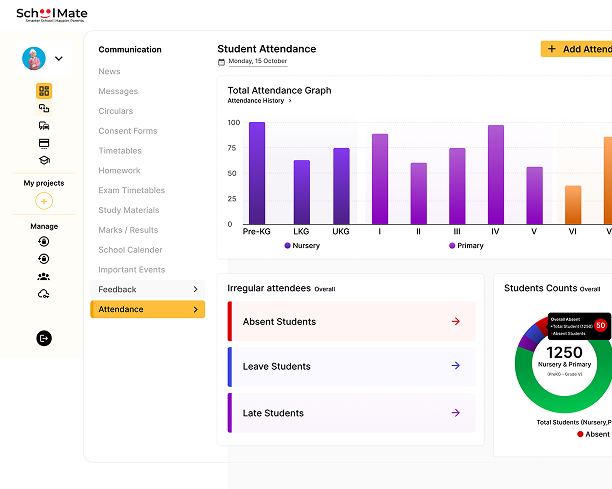Open the payment card icon in sidebar
Image resolution: width=612 pixels, height=489 pixels.
click(x=44, y=143)
